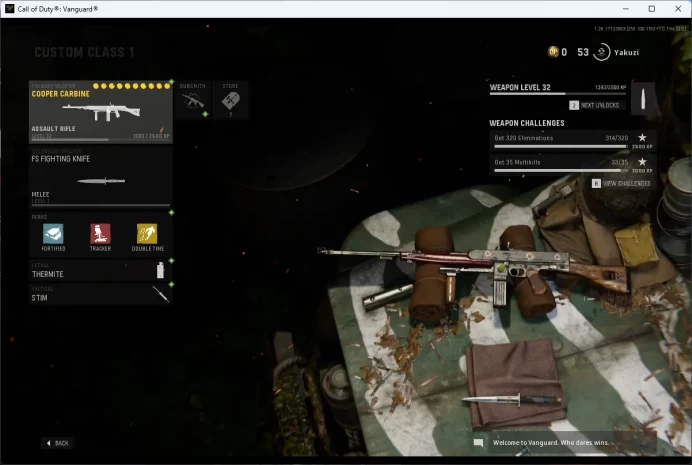This screenshot has height=465, width=692.
Task: Click the Get 35 Multikills star icon
Action: coord(642,162)
